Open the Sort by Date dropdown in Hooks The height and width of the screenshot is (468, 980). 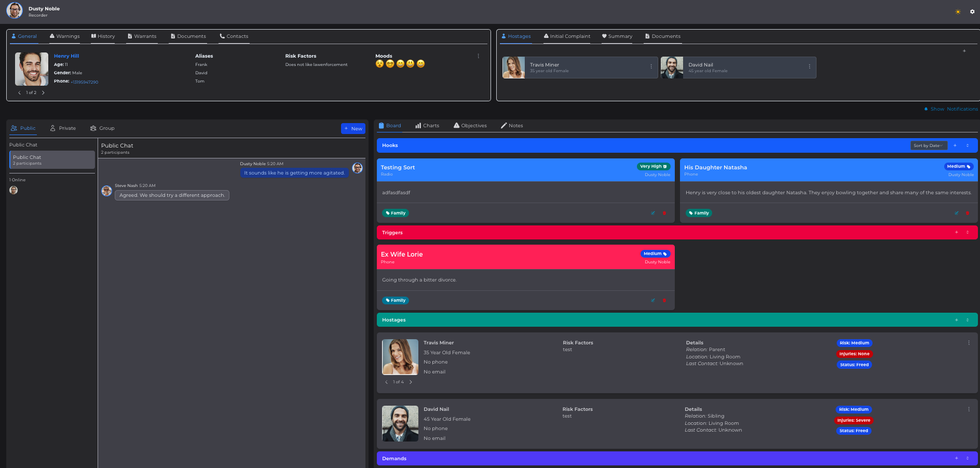[x=928, y=145]
